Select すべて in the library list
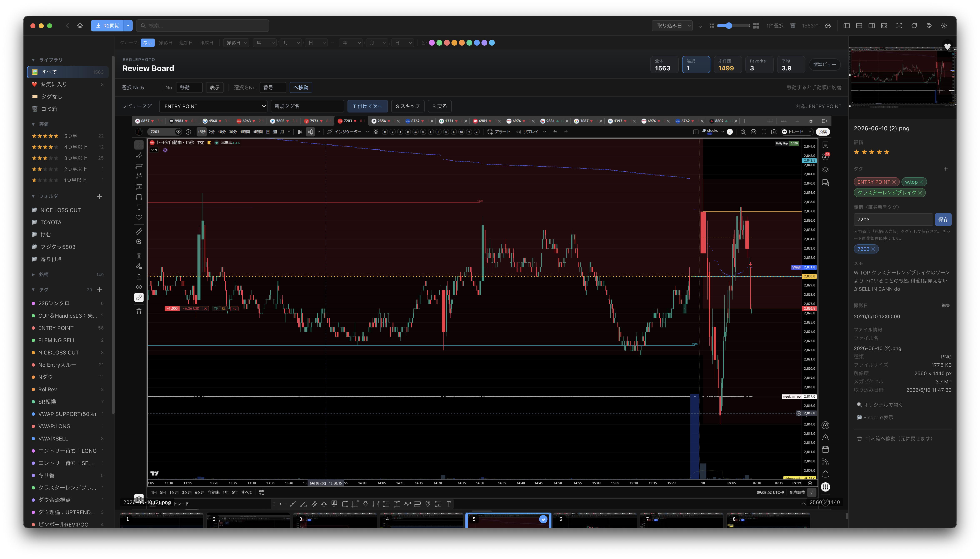 68,72
